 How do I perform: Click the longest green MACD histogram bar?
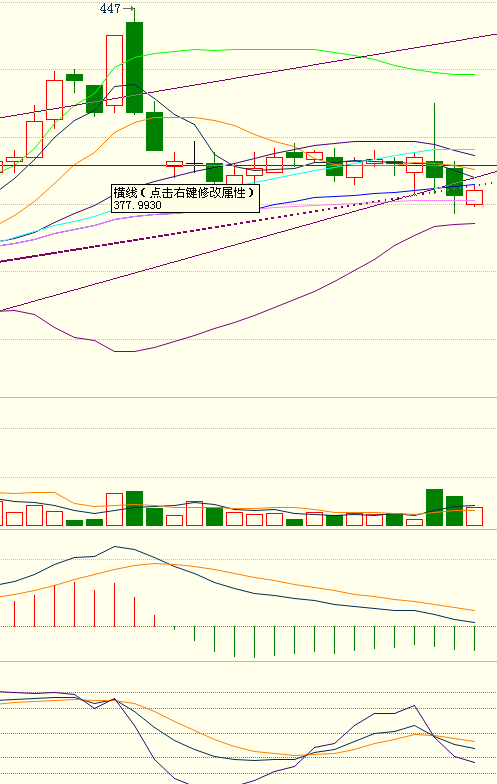point(254,642)
